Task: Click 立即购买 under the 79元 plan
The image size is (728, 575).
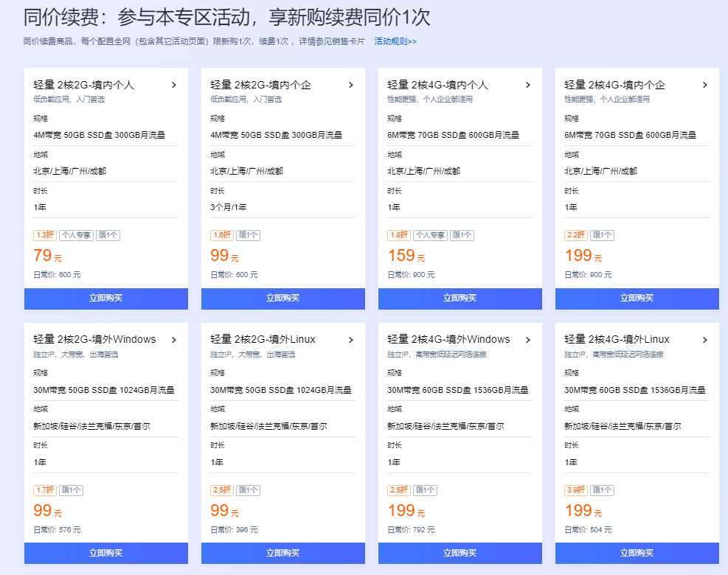Action: [106, 299]
